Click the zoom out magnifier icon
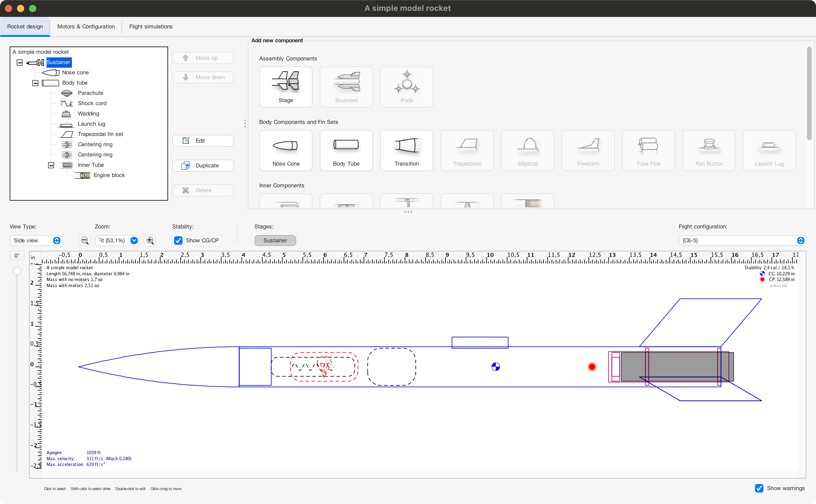This screenshot has height=504, width=816. pyautogui.click(x=84, y=240)
